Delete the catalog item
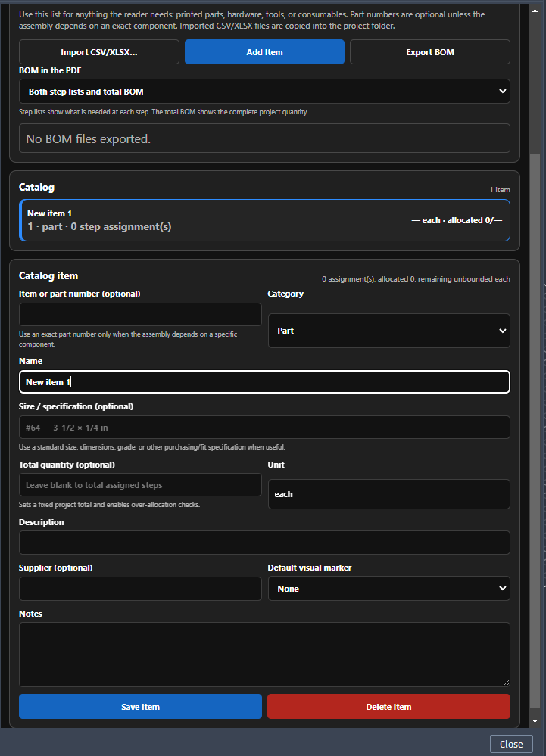The width and height of the screenshot is (546, 756). coord(388,707)
